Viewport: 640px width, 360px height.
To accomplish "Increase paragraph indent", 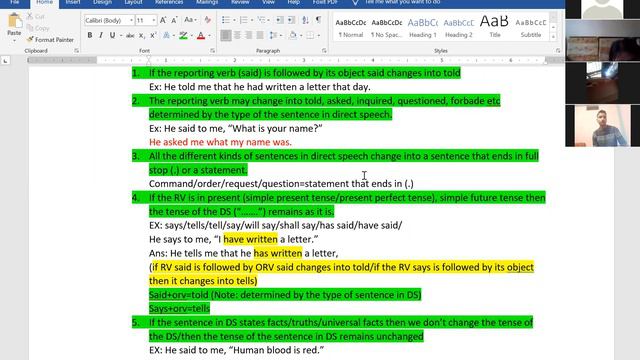I will click(291, 20).
